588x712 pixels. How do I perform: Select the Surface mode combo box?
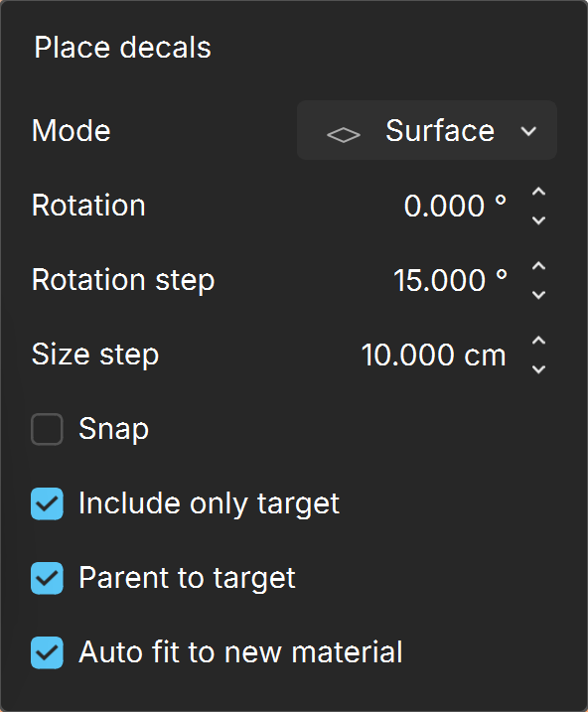(427, 130)
